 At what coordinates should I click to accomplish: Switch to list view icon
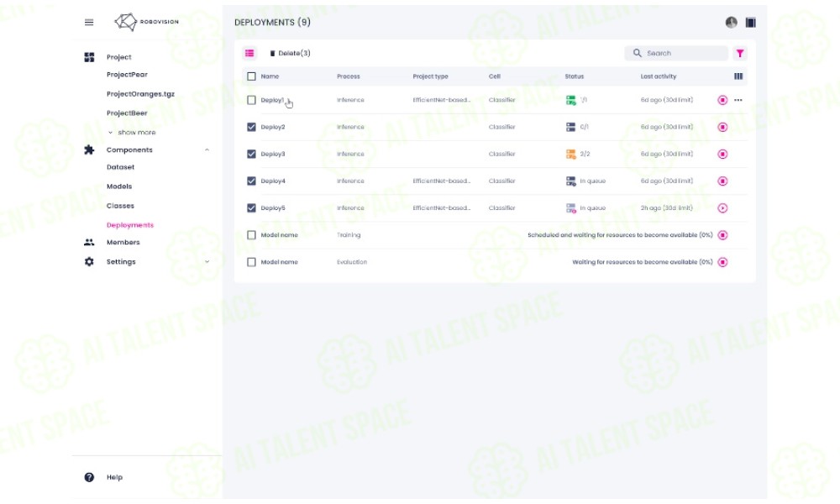pyautogui.click(x=249, y=53)
